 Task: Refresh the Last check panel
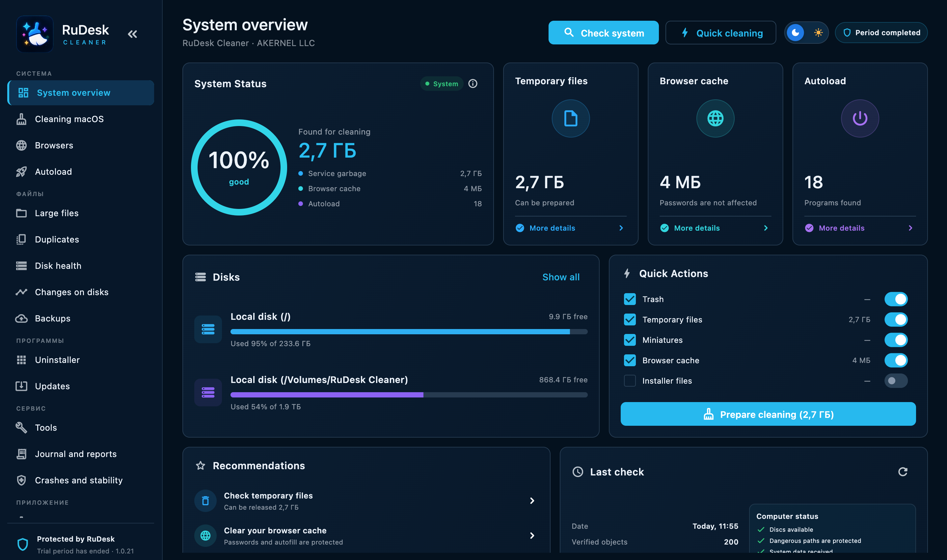click(x=903, y=472)
